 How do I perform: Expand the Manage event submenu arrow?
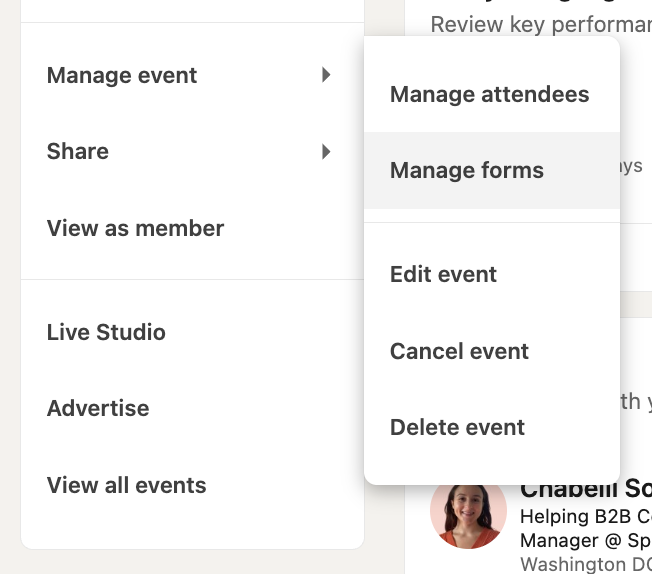(x=326, y=75)
